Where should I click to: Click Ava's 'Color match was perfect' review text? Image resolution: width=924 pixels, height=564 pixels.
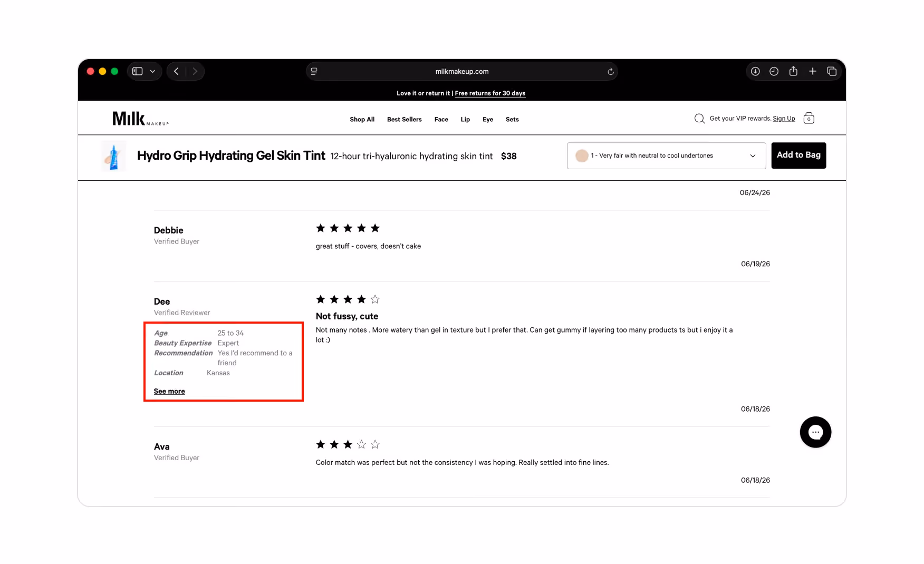(462, 463)
